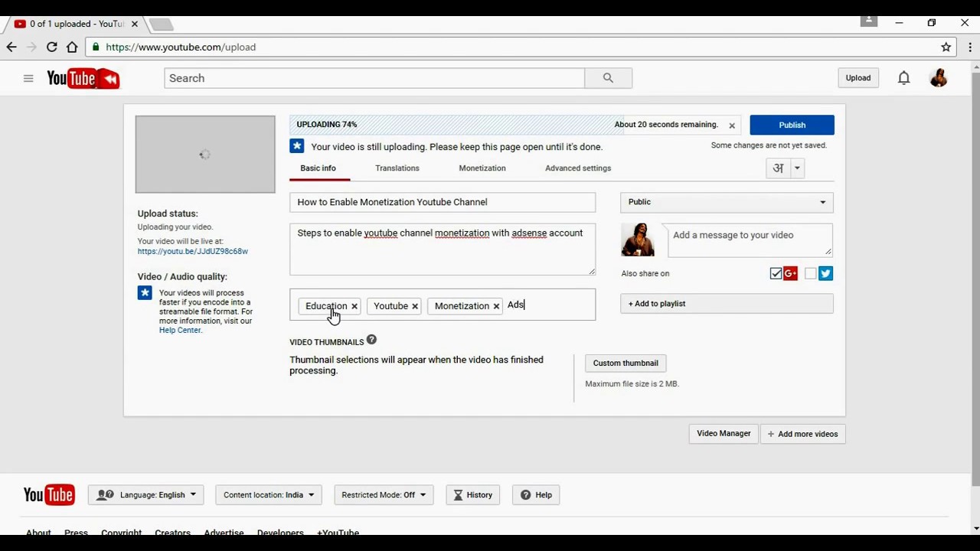Switch to the Monetization tab
980x551 pixels.
click(482, 168)
